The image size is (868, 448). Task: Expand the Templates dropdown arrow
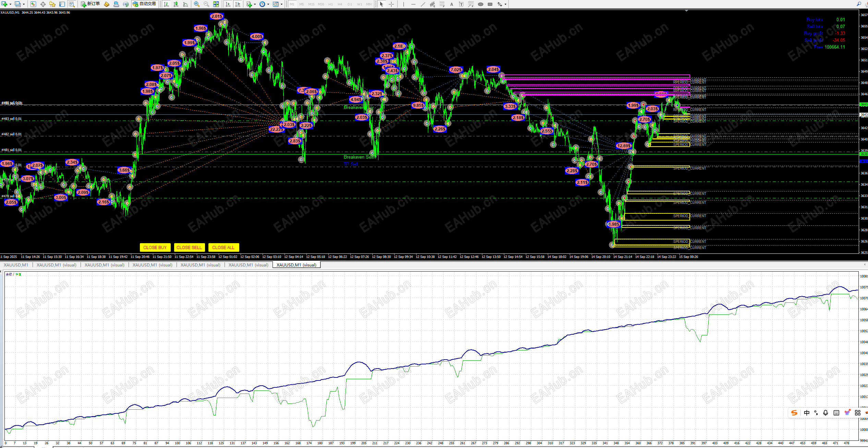[x=281, y=4]
